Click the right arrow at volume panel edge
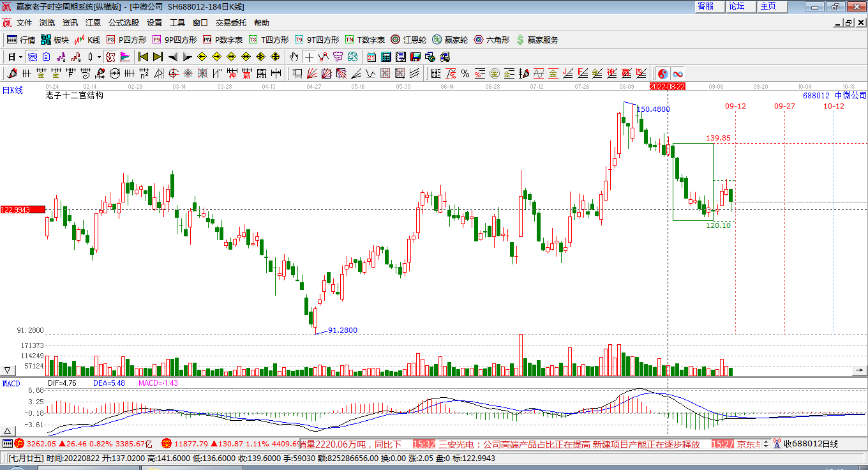 point(860,370)
